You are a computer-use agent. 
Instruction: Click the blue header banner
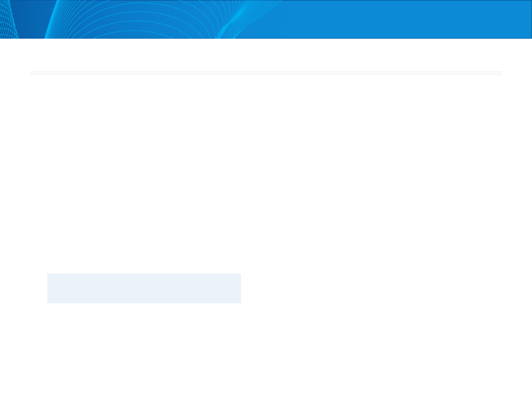point(266,20)
